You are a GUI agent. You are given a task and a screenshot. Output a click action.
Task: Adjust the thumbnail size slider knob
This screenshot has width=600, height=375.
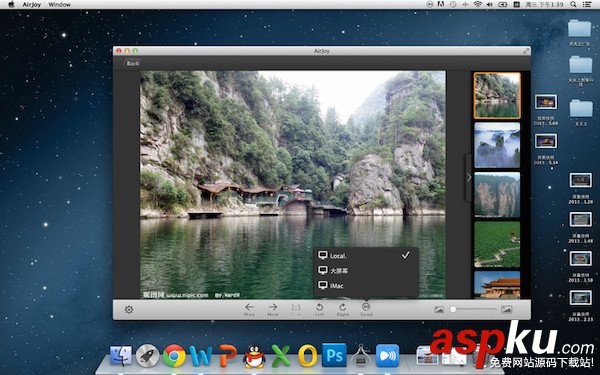pos(453,309)
